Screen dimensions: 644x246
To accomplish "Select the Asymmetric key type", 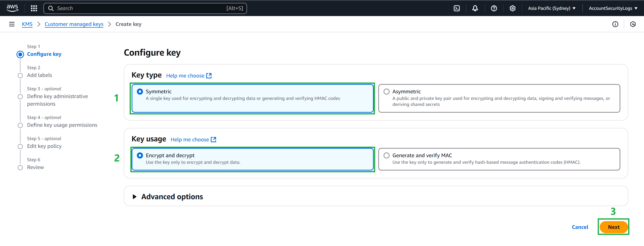I will point(387,92).
